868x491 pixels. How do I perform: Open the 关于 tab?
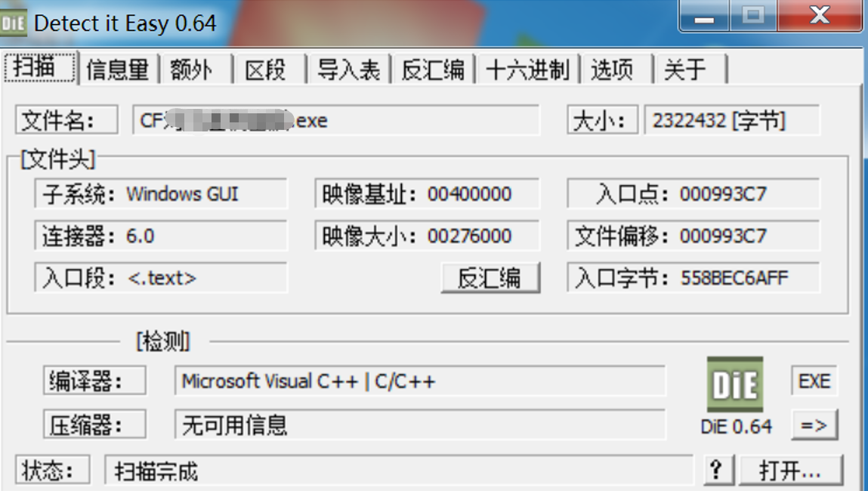pyautogui.click(x=689, y=69)
